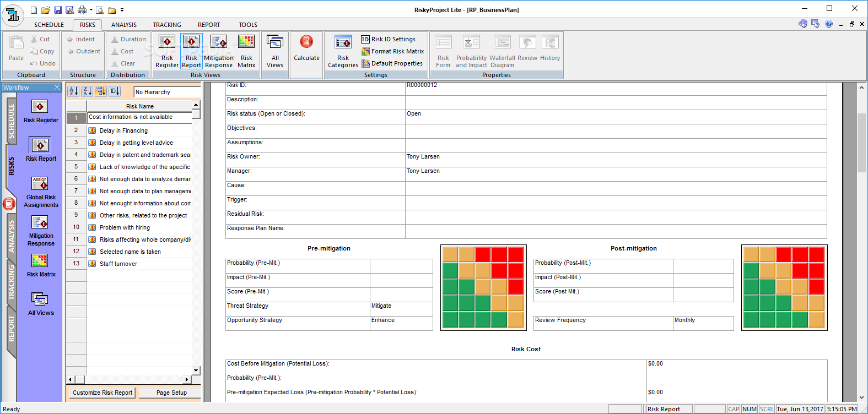Viewport: 868px width, 414px height.
Task: Sort risks by ID
Action: tap(115, 91)
